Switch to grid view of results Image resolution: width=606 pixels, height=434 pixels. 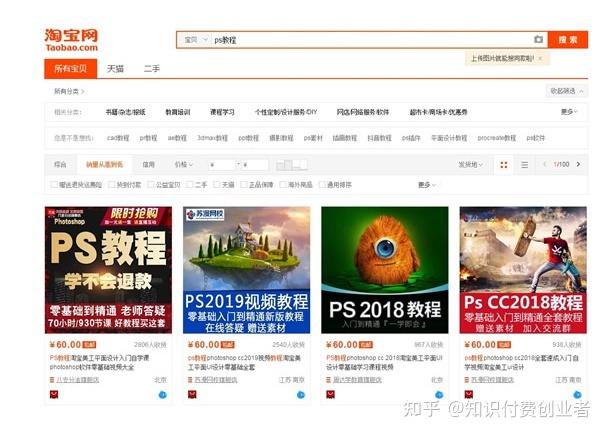(x=504, y=165)
